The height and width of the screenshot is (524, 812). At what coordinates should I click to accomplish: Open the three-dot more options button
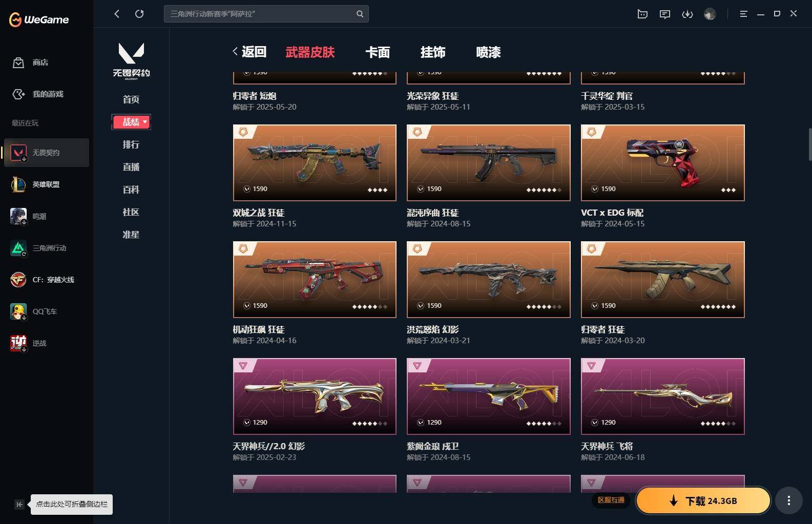789,500
